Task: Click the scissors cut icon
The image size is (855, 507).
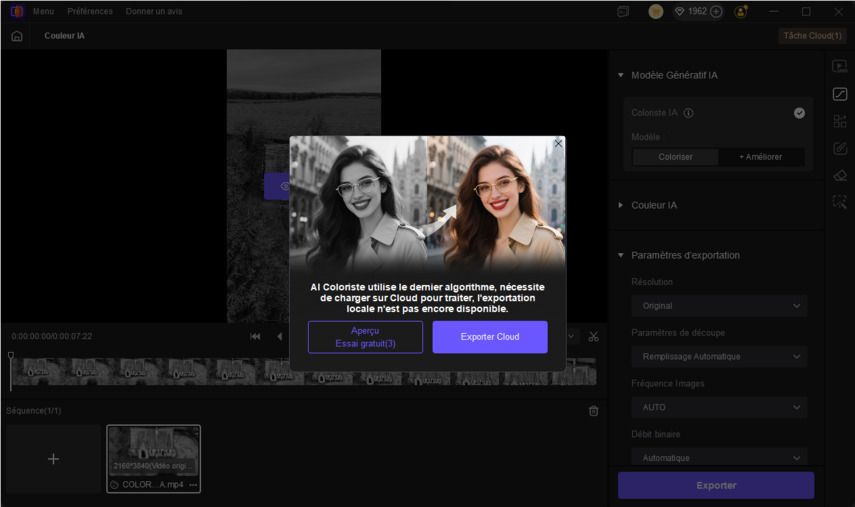Action: [593, 337]
